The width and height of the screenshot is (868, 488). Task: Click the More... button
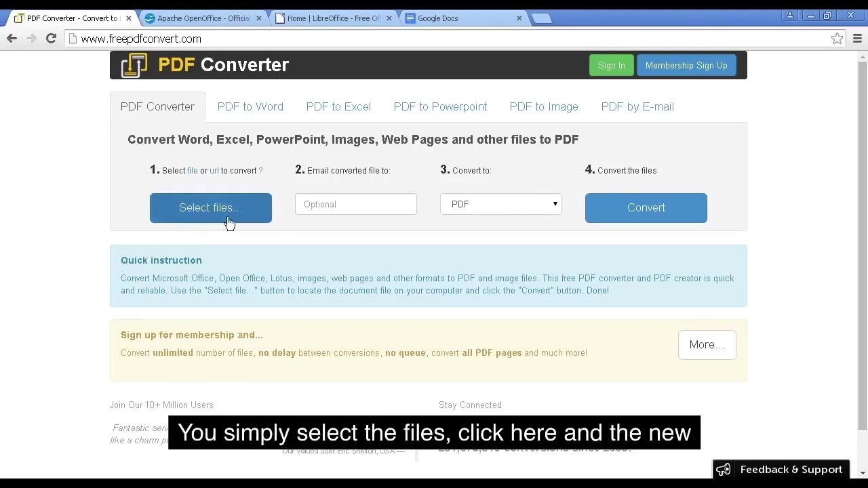point(707,344)
